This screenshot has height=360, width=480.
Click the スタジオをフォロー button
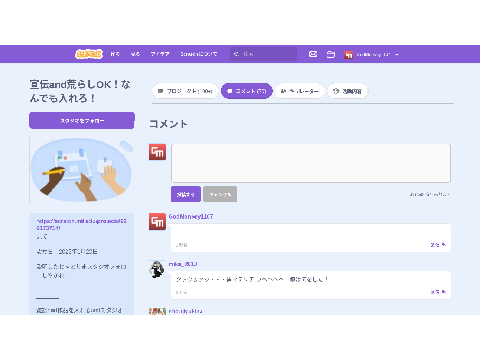click(x=82, y=120)
